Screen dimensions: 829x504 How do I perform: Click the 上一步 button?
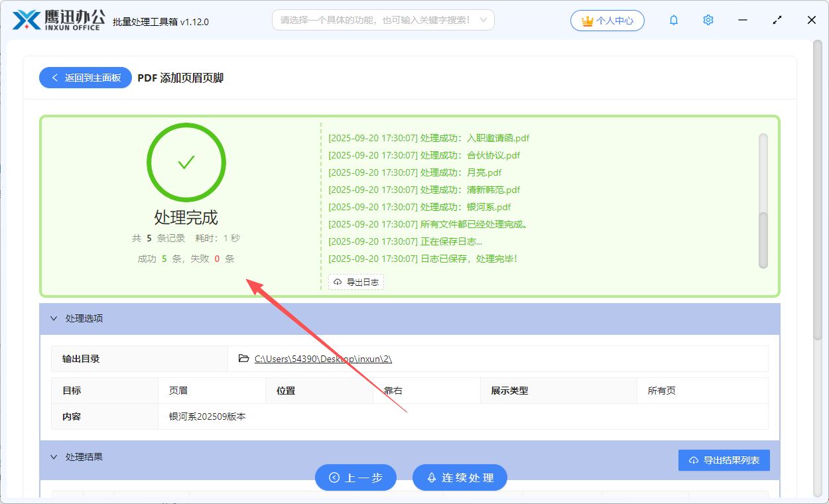pos(355,477)
